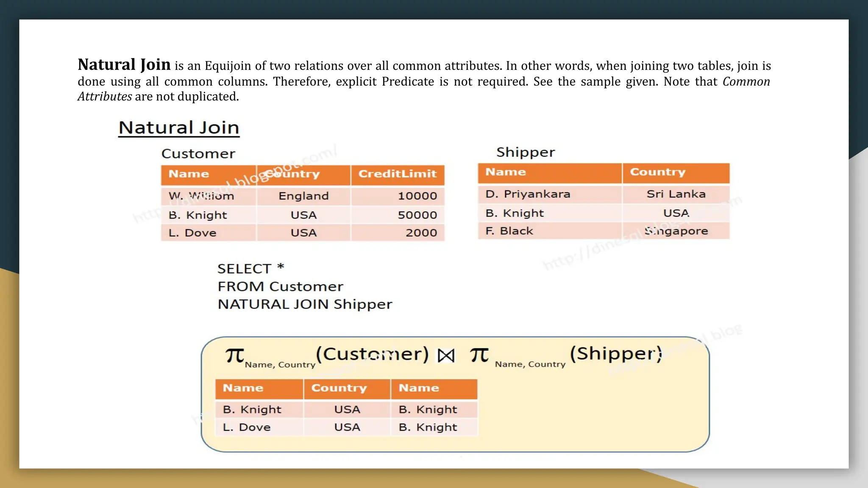Select the "Singapore" cell in the Shipper table
This screenshot has width=868, height=488.
(x=676, y=231)
